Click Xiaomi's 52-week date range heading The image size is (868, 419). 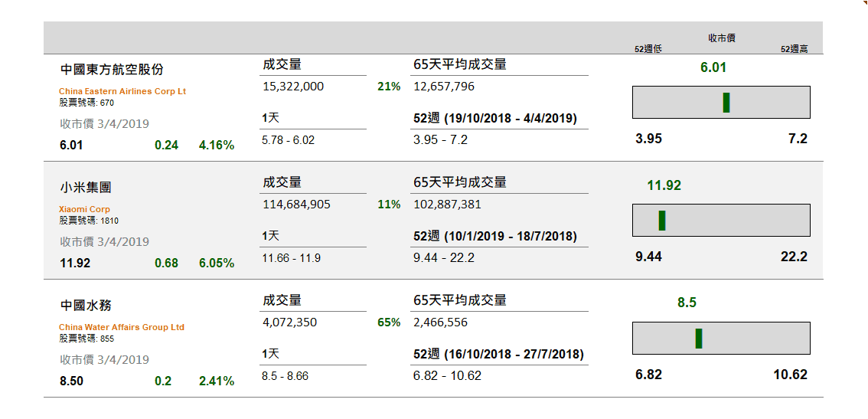coord(494,236)
